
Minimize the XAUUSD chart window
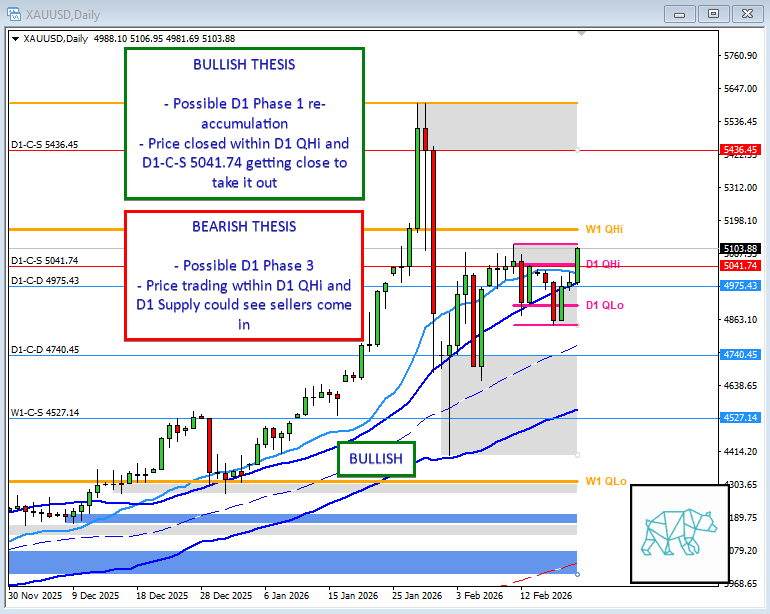coord(681,14)
